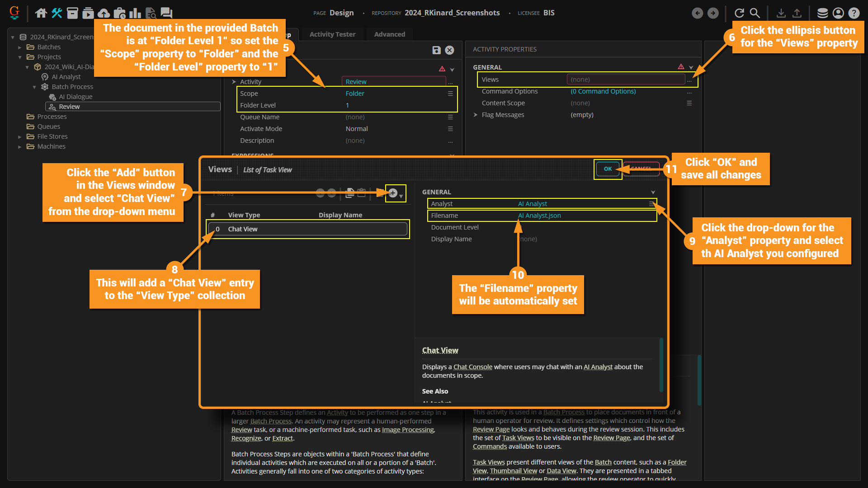
Task: Follow the Chat Console link in help
Action: [472, 367]
